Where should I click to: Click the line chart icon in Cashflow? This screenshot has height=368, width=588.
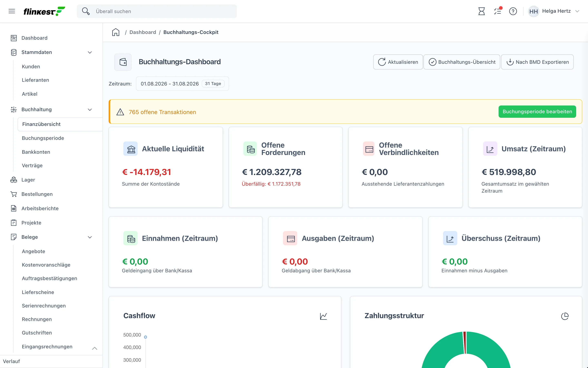click(323, 316)
